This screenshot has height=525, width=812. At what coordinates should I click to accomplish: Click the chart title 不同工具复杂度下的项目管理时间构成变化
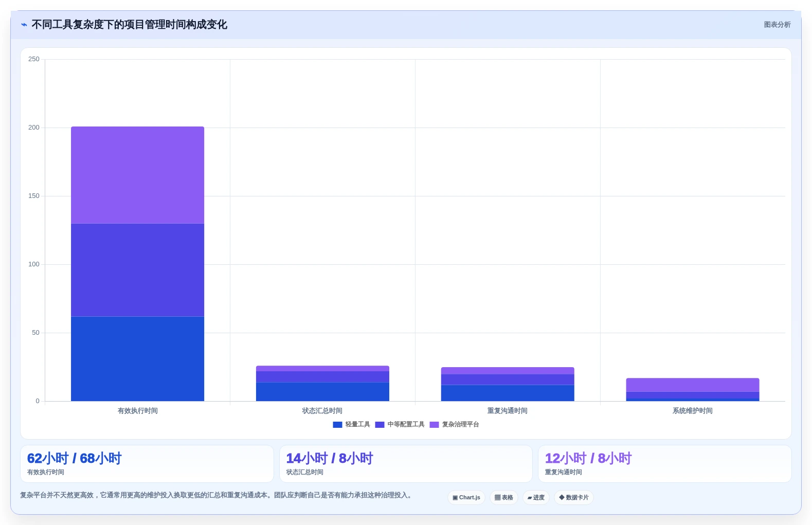click(x=129, y=25)
